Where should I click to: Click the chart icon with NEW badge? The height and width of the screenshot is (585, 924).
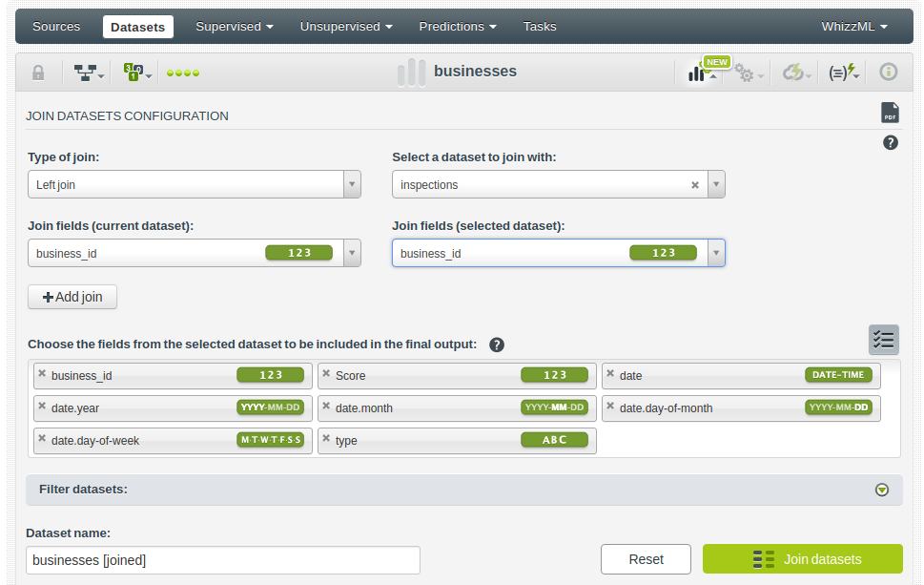pos(702,73)
